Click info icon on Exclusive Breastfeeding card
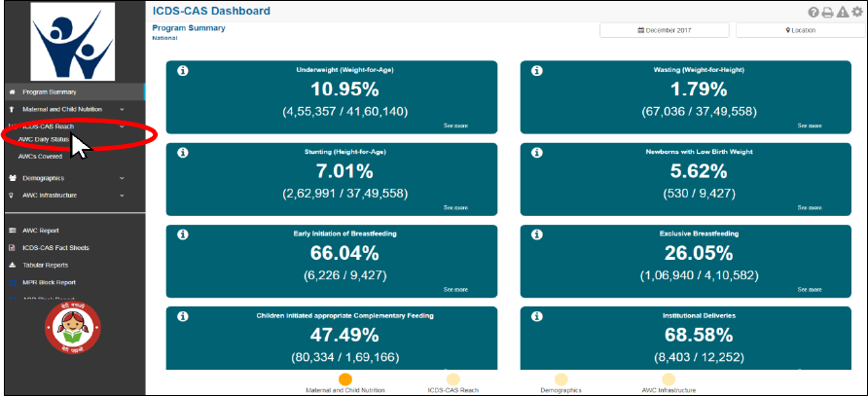This screenshot has height=396, width=868. tap(536, 234)
